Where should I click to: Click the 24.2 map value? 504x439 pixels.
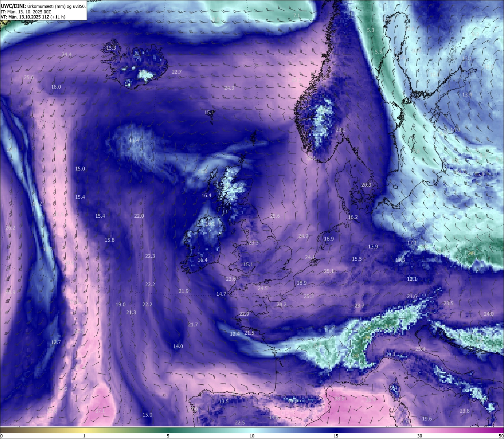[x=282, y=304]
